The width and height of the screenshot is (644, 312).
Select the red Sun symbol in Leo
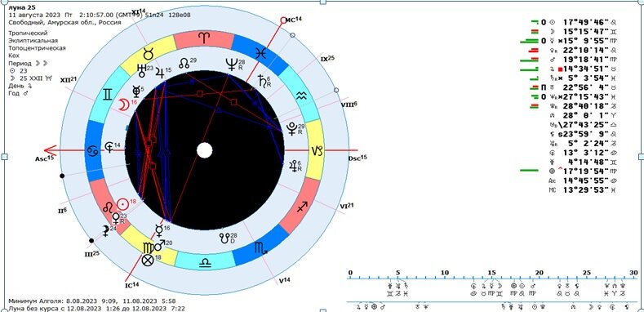(x=122, y=204)
